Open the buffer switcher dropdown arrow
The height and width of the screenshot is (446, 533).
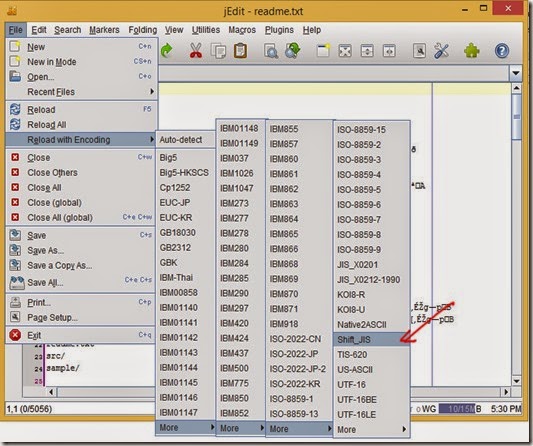coord(516,73)
